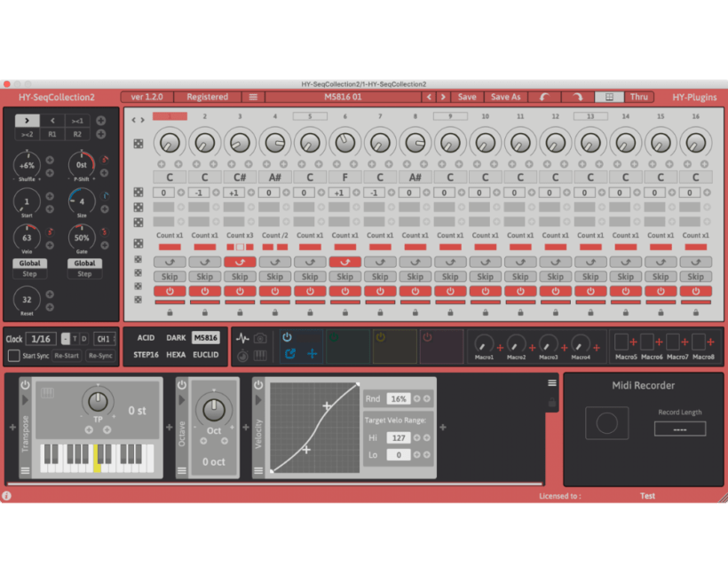Viewport: 728px width, 582px height.
Task: Click the Re-Sync button in the clock section
Action: pyautogui.click(x=99, y=355)
